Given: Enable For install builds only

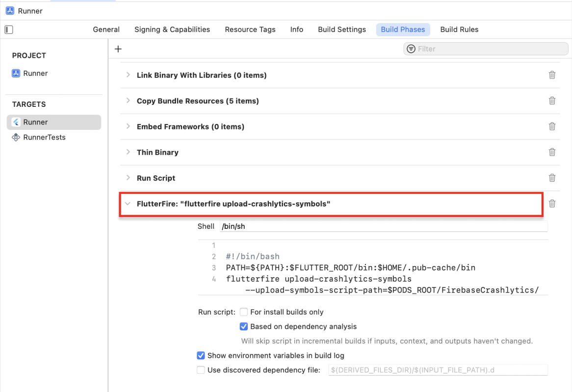Looking at the screenshot, I should (x=244, y=312).
